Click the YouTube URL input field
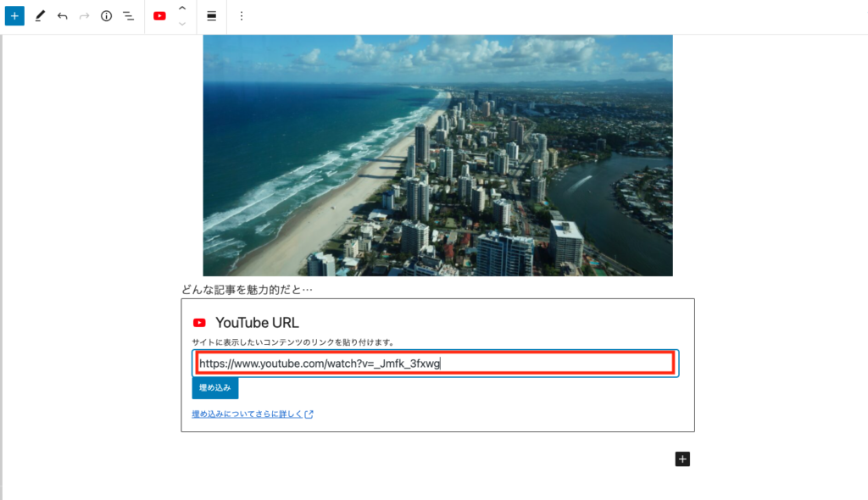Screen dimensions: 868x500 [436, 364]
